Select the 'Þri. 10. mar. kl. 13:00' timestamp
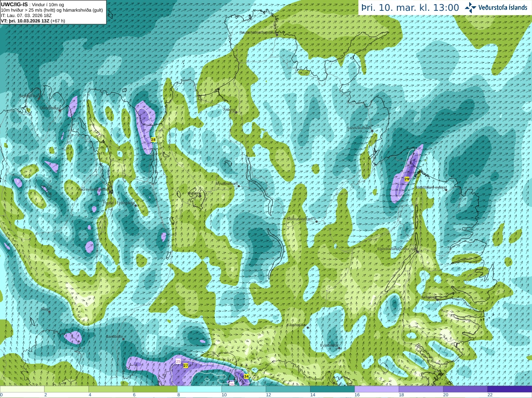 410,7
